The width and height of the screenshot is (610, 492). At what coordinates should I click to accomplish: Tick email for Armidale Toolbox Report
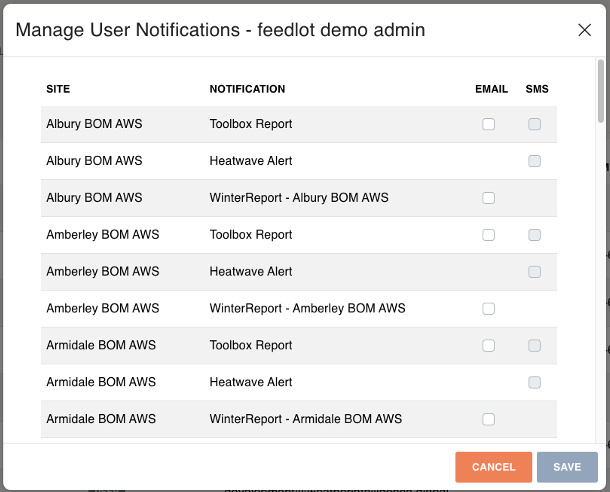(488, 346)
